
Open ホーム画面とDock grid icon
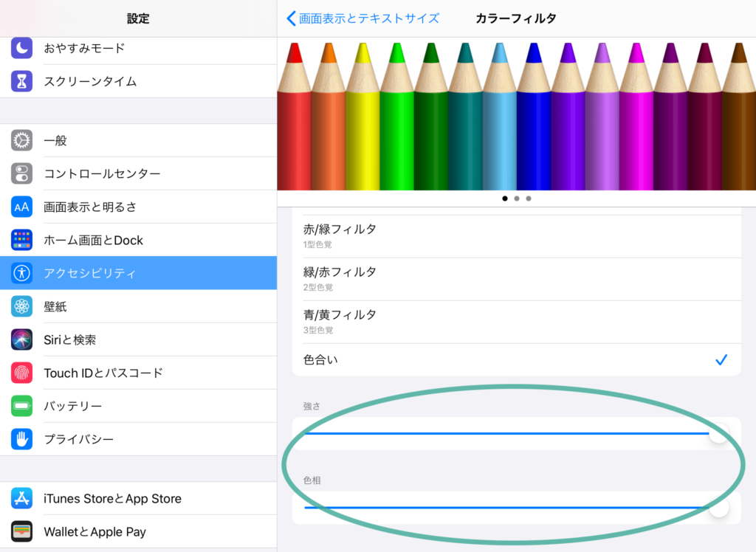[x=22, y=240]
